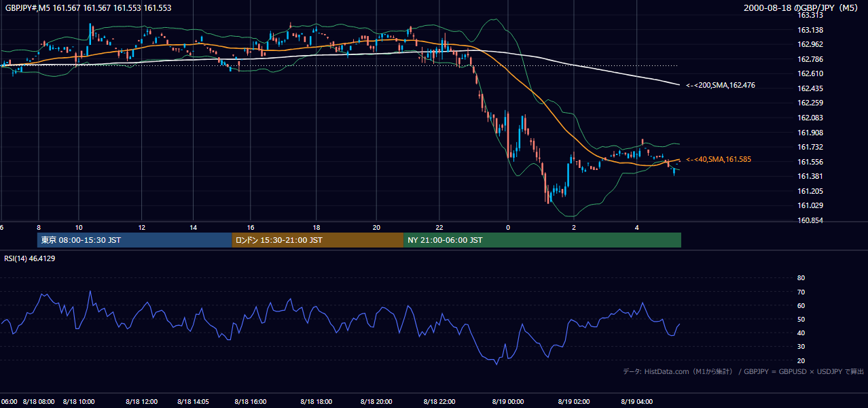
Task: Click hour label 14 on the price chart axis
Action: (193, 227)
